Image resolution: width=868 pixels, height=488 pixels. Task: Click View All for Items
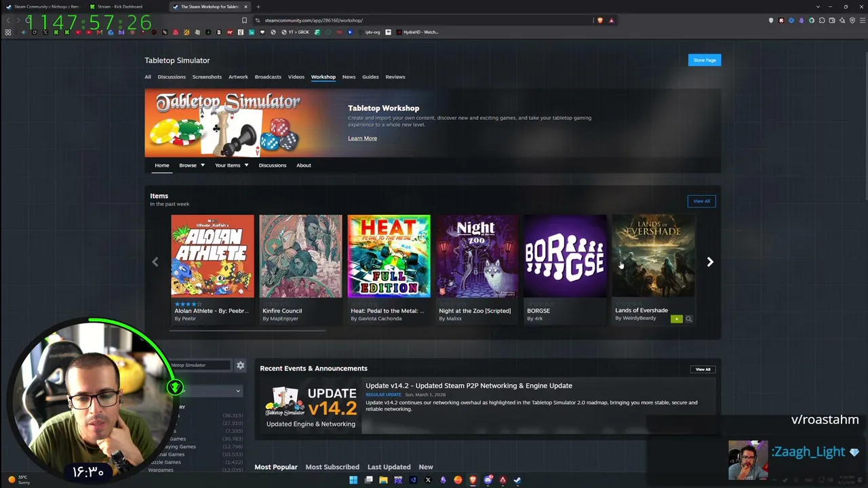click(x=701, y=201)
